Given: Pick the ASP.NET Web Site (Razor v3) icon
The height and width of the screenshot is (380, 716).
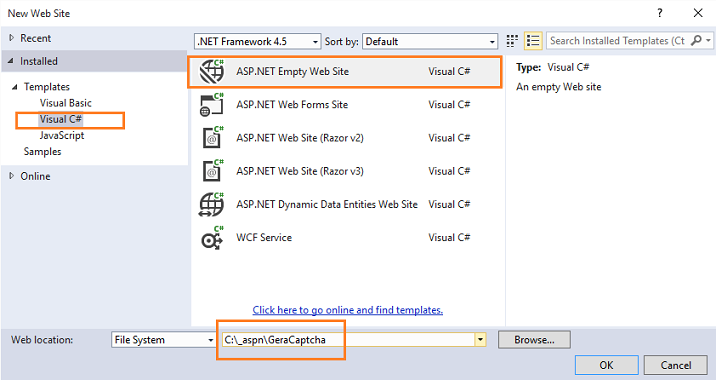Looking at the screenshot, I should [212, 171].
